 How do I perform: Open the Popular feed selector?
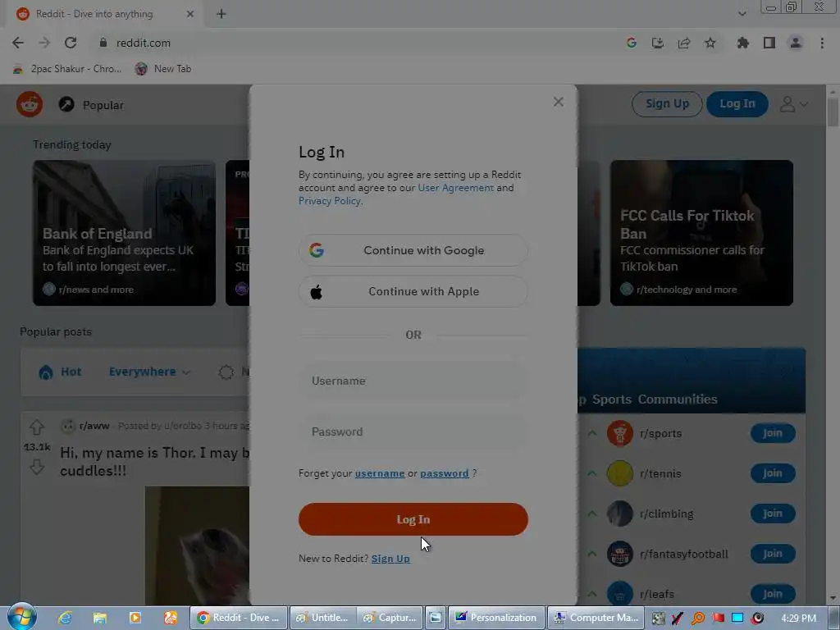tap(91, 104)
